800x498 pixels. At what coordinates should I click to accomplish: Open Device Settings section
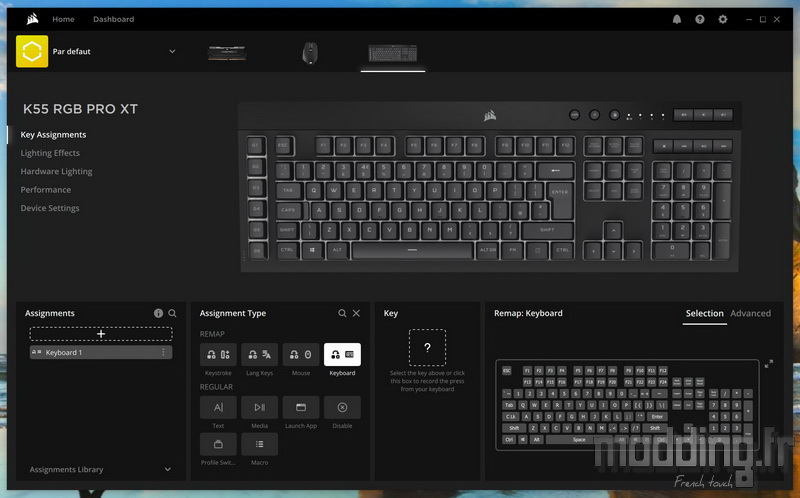(49, 208)
